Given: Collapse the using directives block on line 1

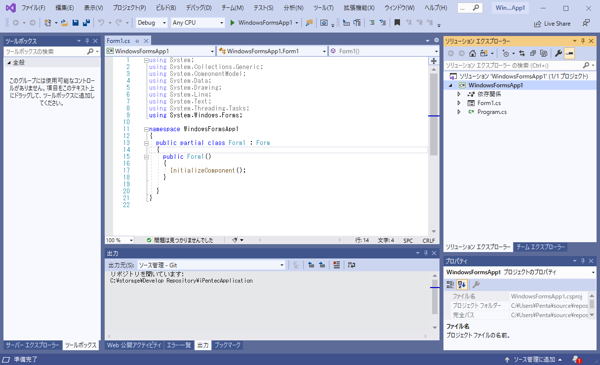Looking at the screenshot, I should 146,60.
